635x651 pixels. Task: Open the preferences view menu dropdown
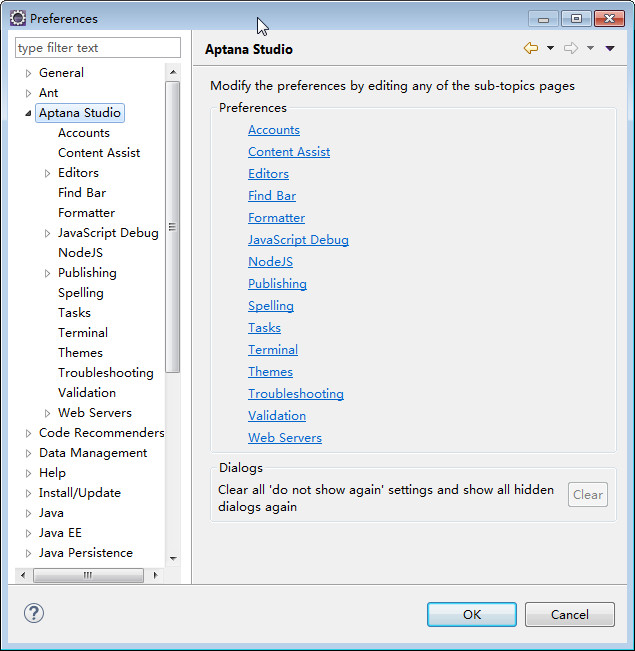point(610,48)
